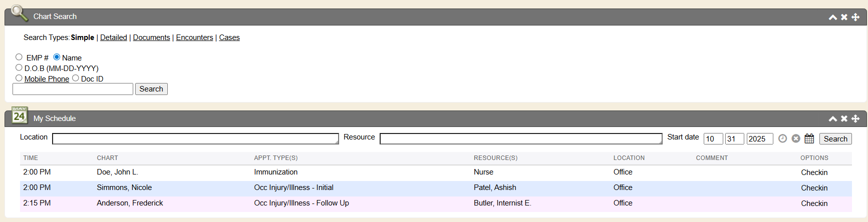The width and height of the screenshot is (868, 222).
Task: Click the Chart Search magnifier icon
Action: [19, 13]
